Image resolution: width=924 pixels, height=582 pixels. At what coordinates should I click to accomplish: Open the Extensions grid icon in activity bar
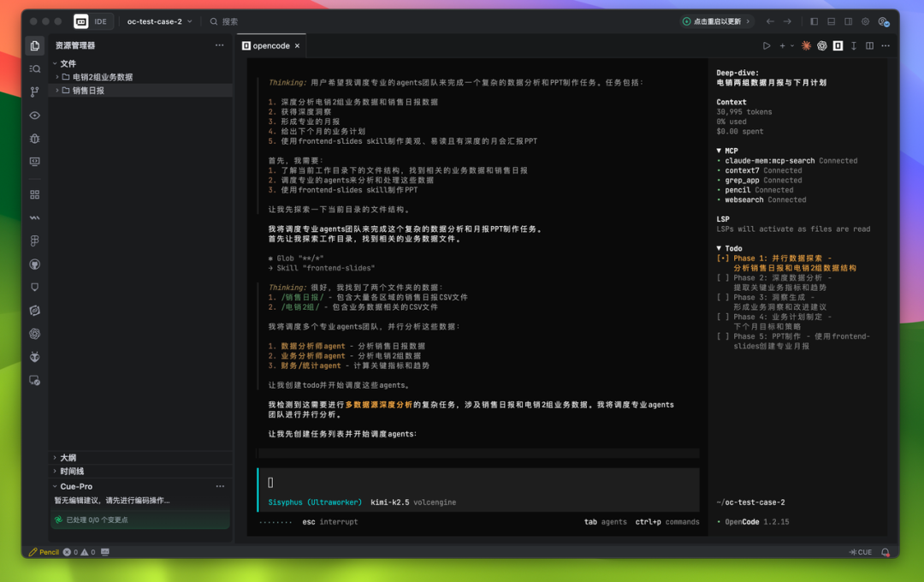tap(35, 195)
